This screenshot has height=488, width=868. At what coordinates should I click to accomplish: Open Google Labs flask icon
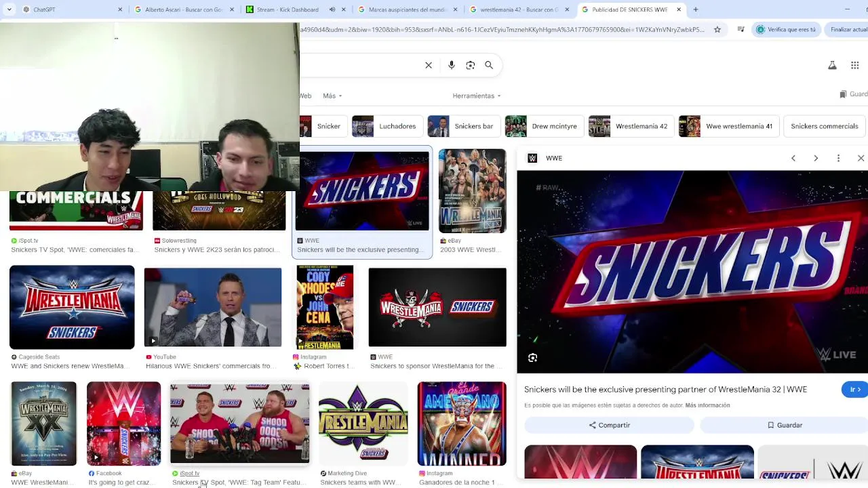[x=832, y=65]
